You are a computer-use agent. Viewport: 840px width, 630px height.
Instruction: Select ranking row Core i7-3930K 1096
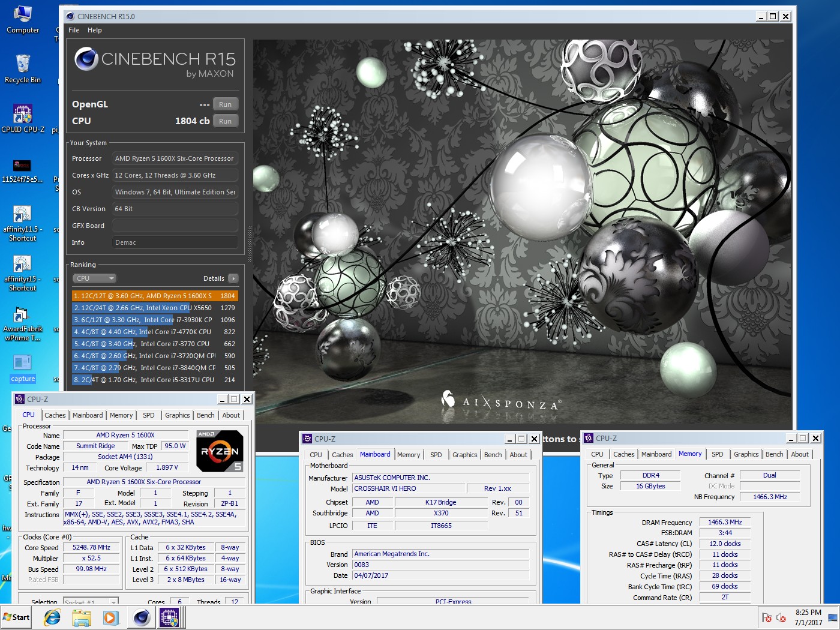click(x=155, y=320)
